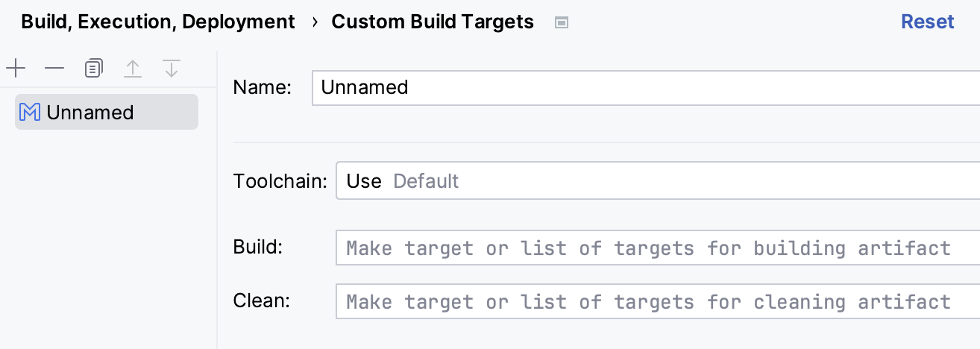The image size is (980, 349).
Task: Move the selected target down
Action: (172, 69)
